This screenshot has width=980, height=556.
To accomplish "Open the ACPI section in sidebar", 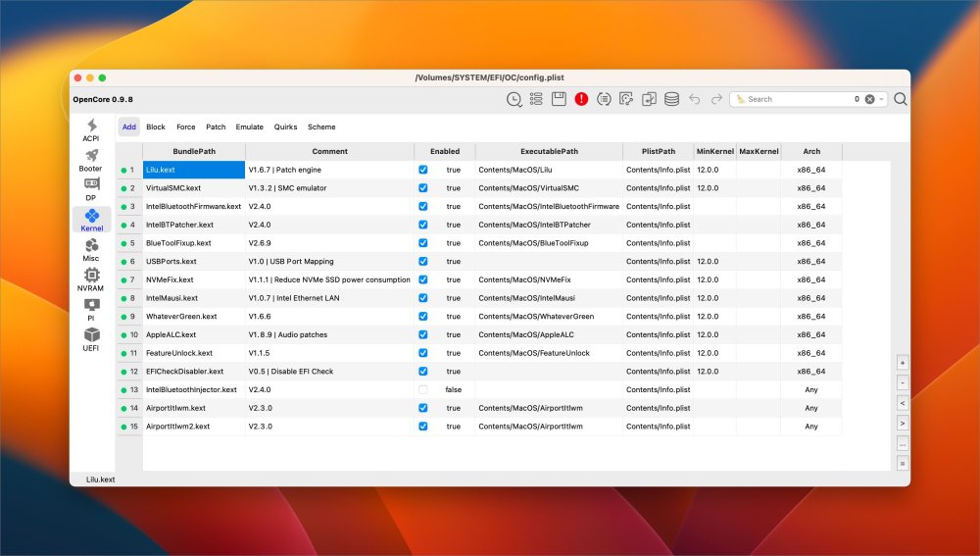I will (91, 130).
